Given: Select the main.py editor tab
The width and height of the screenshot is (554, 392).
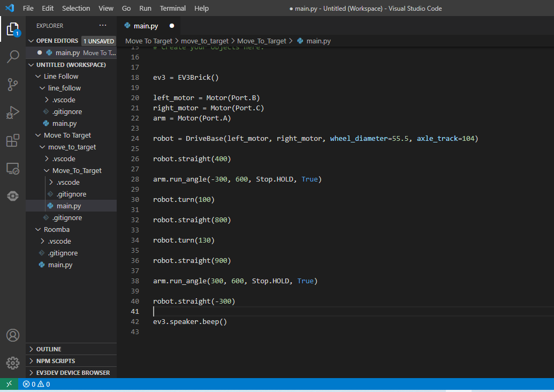Looking at the screenshot, I should click(149, 26).
